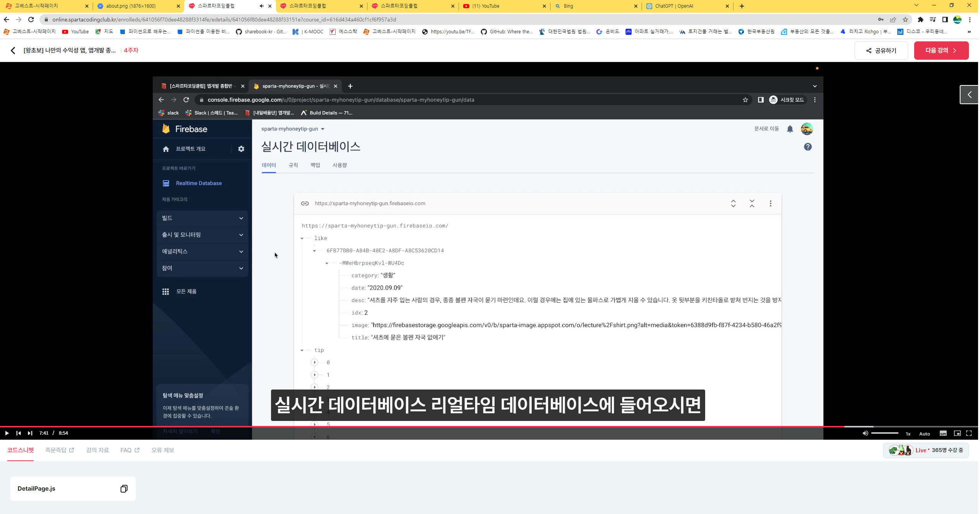Open 모든 제품 grid item
Screen dimensions: 980x514
tap(180, 292)
